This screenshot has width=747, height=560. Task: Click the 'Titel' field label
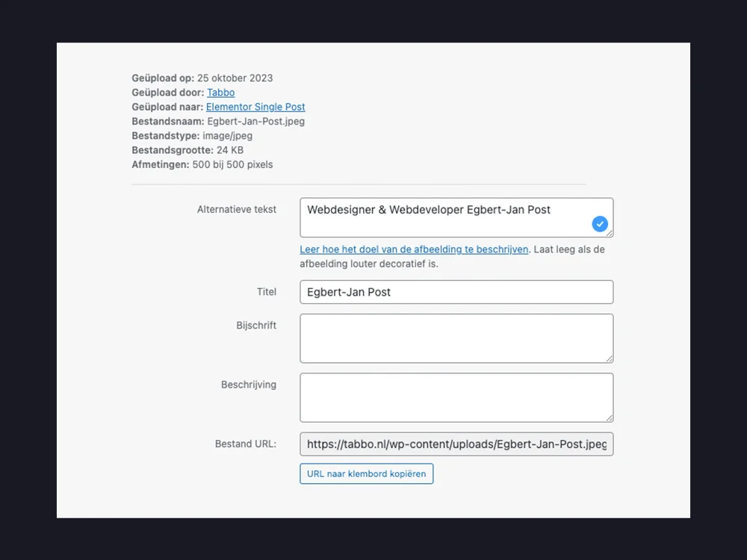coord(266,292)
